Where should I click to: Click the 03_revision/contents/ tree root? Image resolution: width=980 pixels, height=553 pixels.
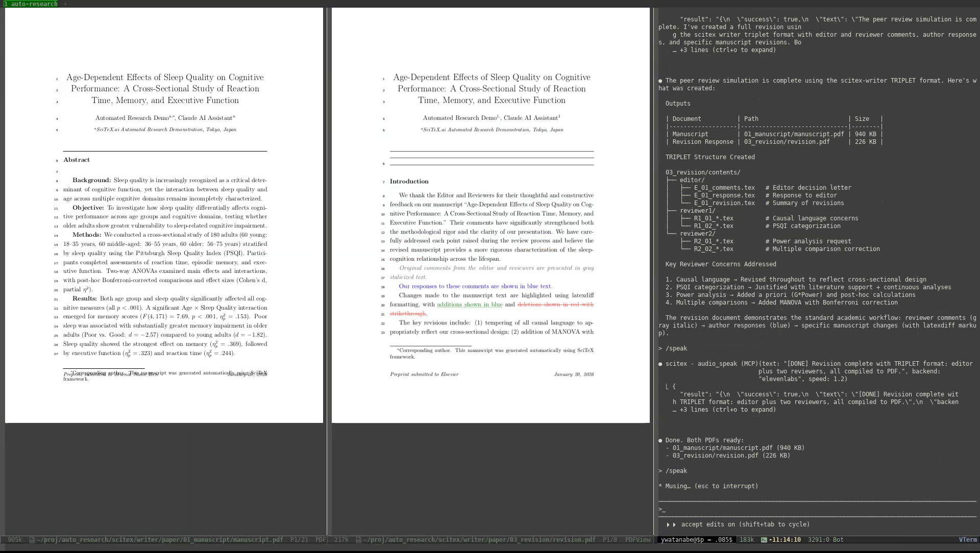click(702, 172)
